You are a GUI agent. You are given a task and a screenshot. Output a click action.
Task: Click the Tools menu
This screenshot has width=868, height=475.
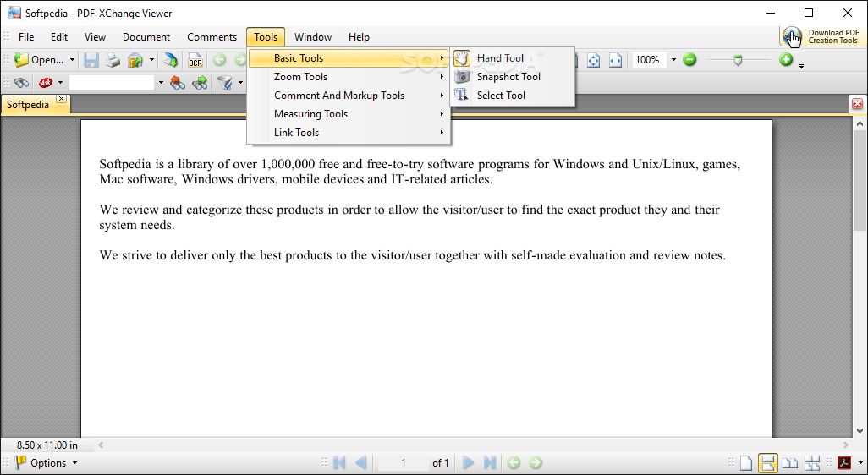(x=266, y=37)
